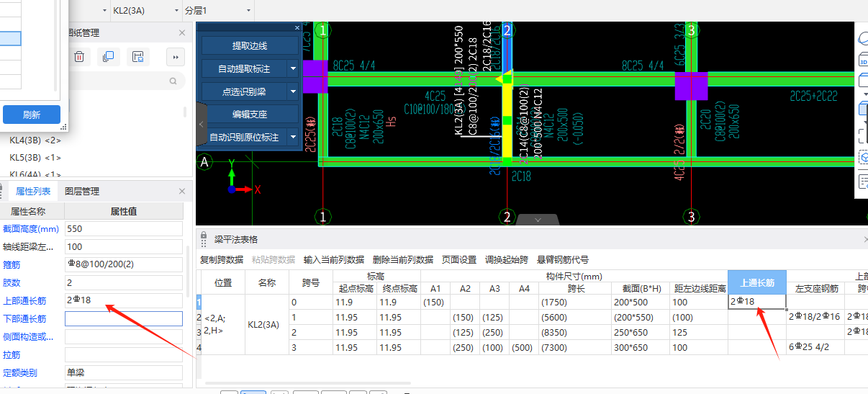
Task: Switch to the 属性列表 tab
Action: point(34,192)
